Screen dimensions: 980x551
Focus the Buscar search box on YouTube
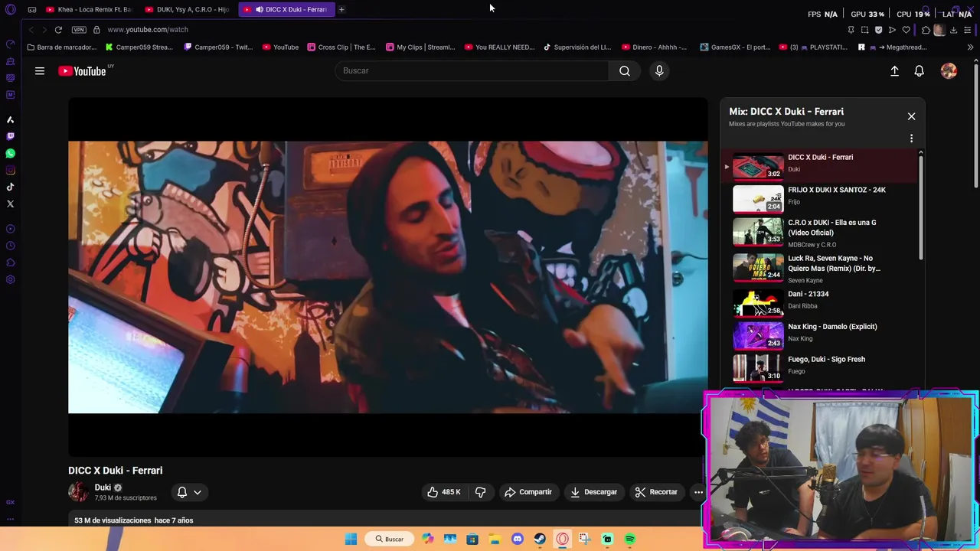pyautogui.click(x=472, y=70)
